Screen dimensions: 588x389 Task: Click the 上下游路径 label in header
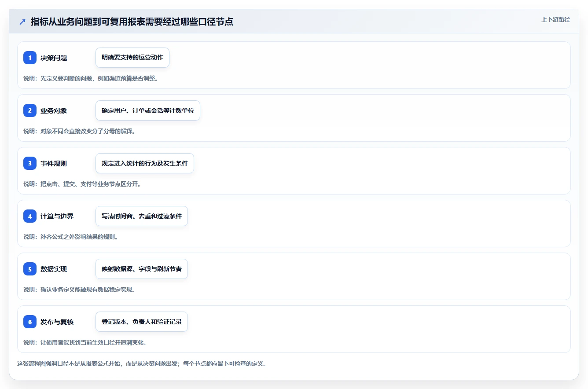pos(555,19)
